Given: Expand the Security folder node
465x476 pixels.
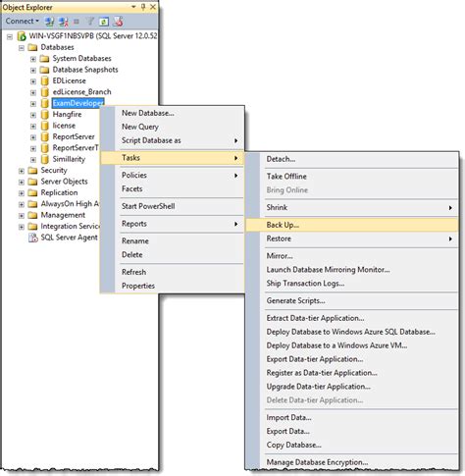Looking at the screenshot, I should click(22, 171).
